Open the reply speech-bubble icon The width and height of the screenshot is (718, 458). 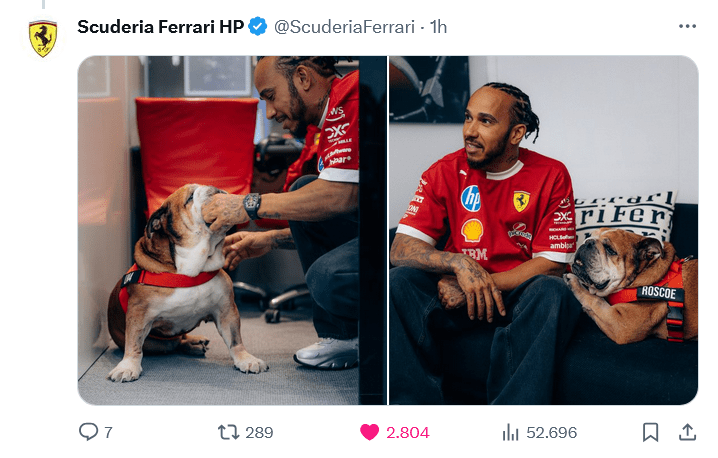[x=88, y=431]
